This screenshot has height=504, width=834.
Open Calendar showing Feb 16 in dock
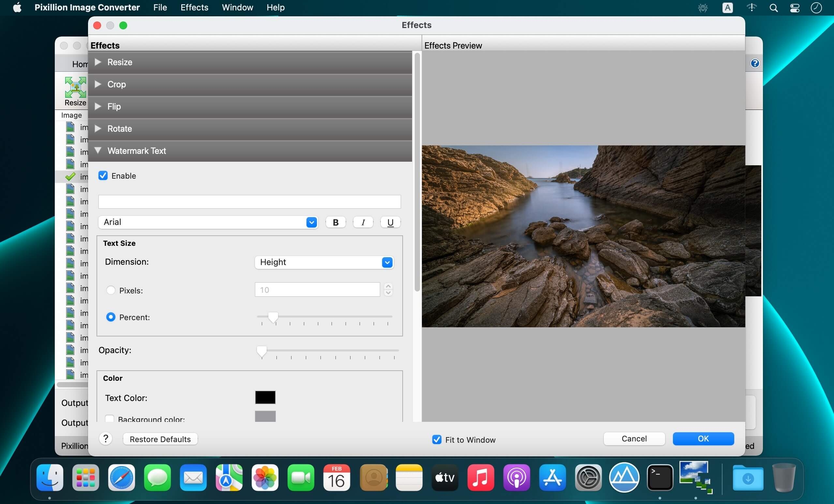tap(337, 478)
